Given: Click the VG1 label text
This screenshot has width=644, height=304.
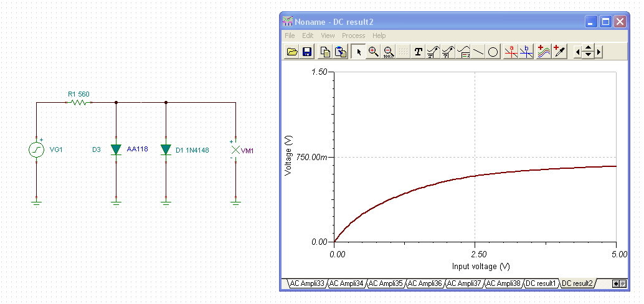Looking at the screenshot, I should [56, 150].
